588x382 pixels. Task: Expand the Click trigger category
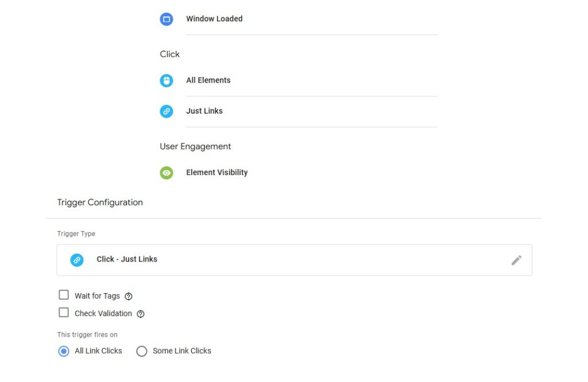coord(169,53)
